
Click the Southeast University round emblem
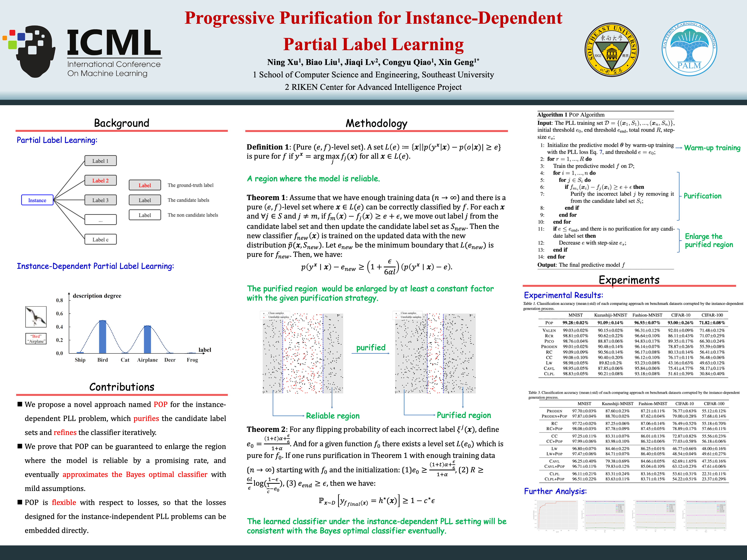(611, 50)
